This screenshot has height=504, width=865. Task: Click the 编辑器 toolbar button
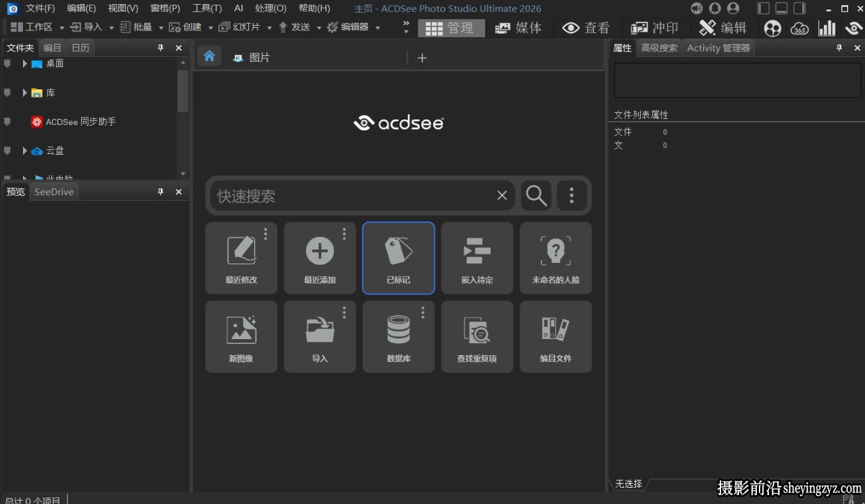tap(349, 28)
